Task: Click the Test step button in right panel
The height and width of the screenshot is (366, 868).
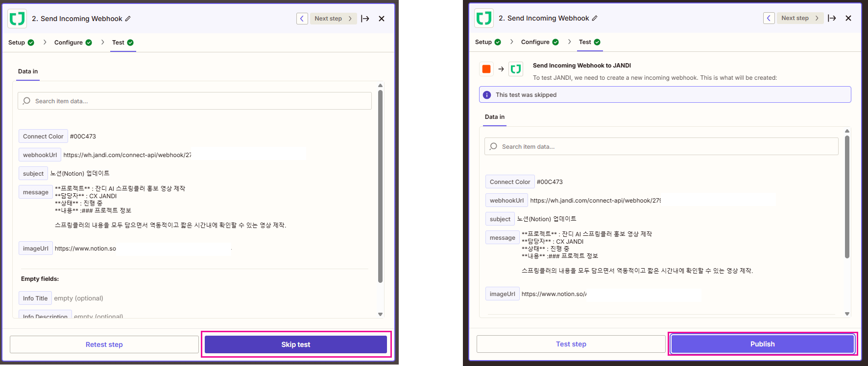Action: point(571,344)
